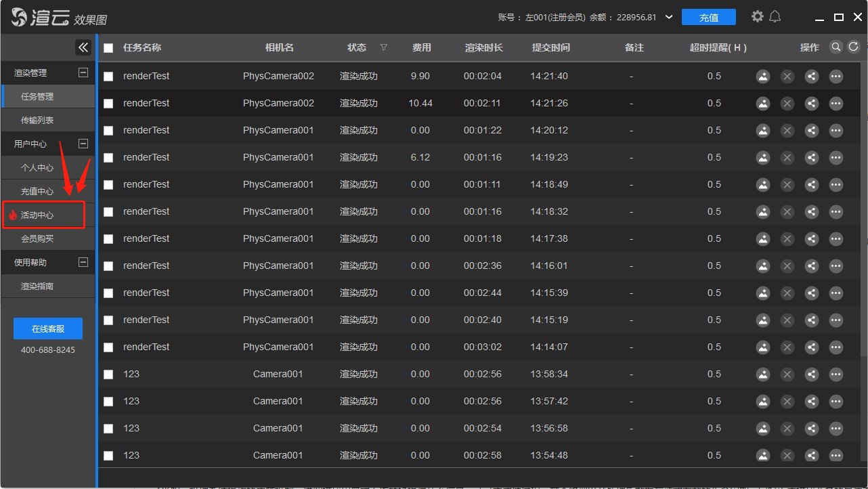Collapse the 渲染管理 section
The height and width of the screenshot is (489, 868).
pyautogui.click(x=83, y=72)
